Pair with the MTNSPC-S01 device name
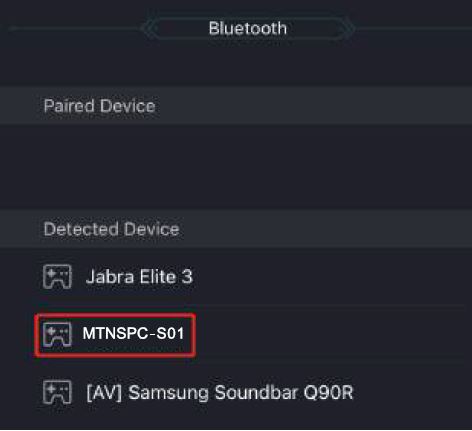 pos(133,333)
